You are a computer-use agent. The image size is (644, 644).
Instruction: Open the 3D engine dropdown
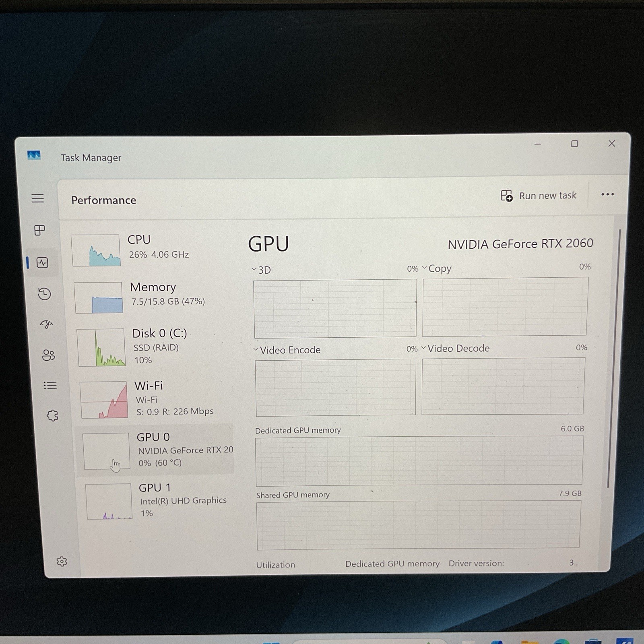point(261,270)
